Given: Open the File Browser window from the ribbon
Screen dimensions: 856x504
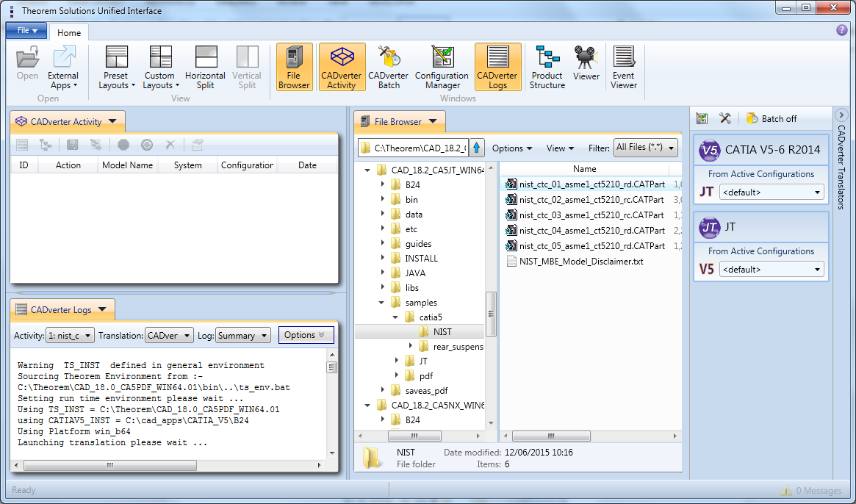Looking at the screenshot, I should point(294,67).
